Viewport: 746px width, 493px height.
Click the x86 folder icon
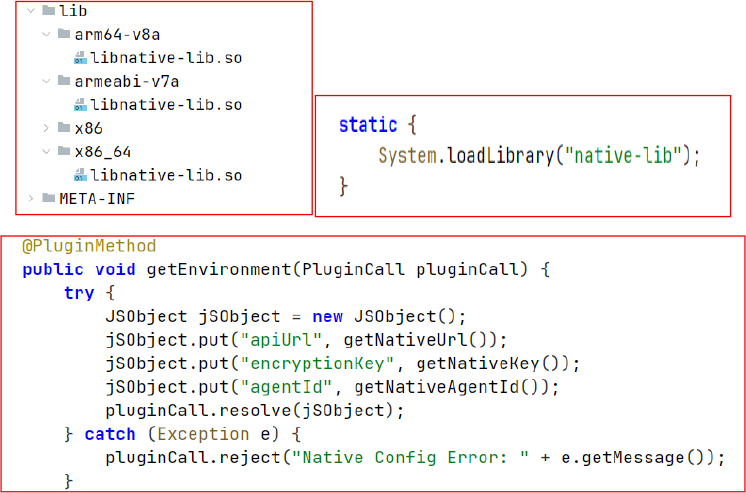tap(65, 128)
